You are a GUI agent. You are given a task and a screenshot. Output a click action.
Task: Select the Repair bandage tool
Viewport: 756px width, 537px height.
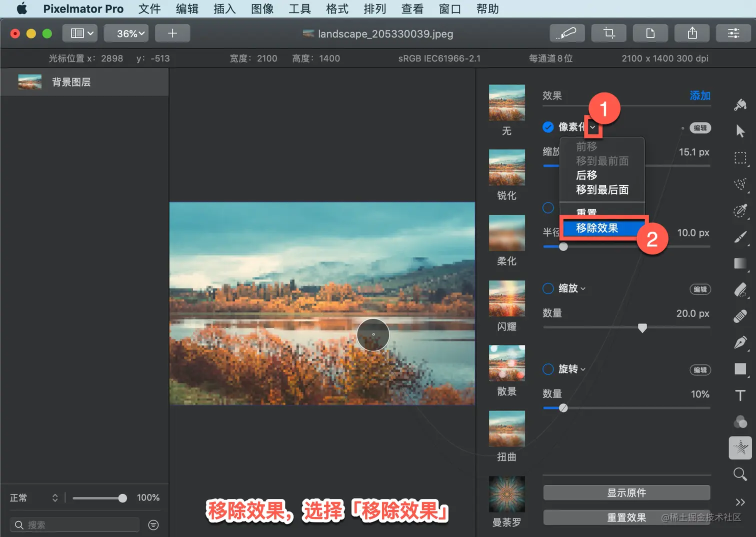click(x=740, y=316)
